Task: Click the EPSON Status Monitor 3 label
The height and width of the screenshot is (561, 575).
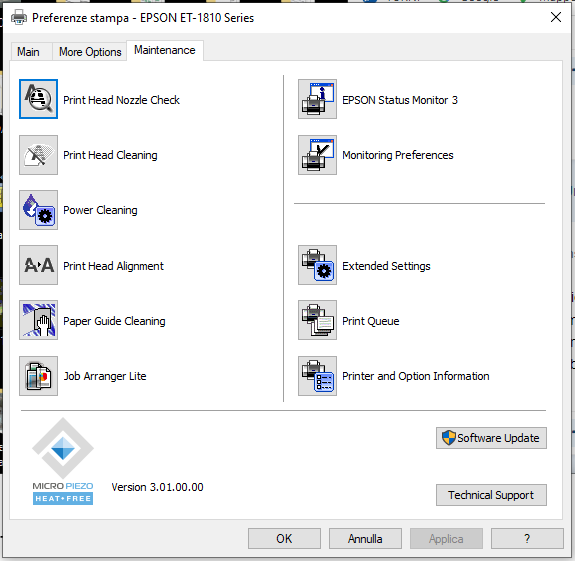Action: (x=400, y=100)
